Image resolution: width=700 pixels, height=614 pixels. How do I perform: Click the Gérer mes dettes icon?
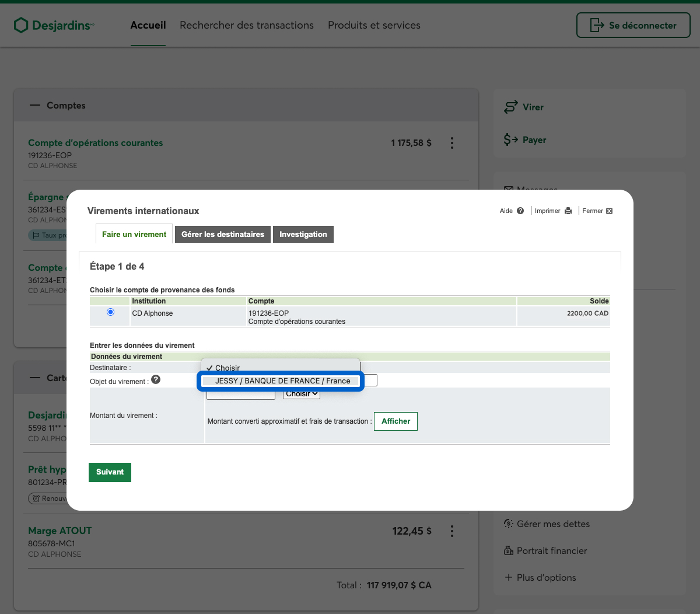(x=509, y=524)
